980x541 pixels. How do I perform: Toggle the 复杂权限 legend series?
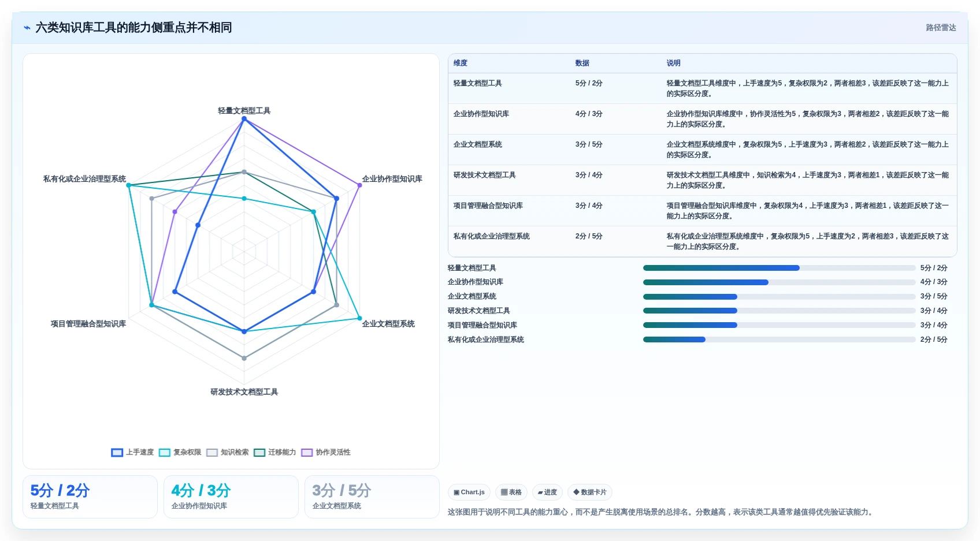tap(180, 452)
